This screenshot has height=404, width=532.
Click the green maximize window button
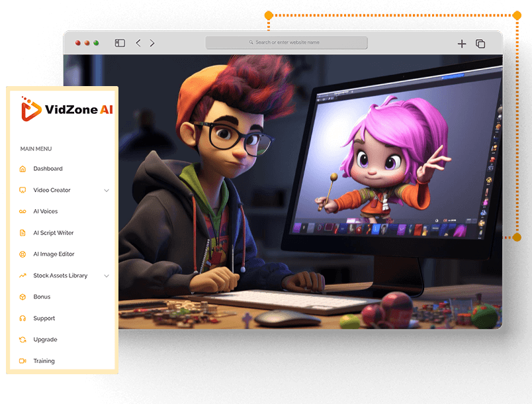(x=97, y=43)
